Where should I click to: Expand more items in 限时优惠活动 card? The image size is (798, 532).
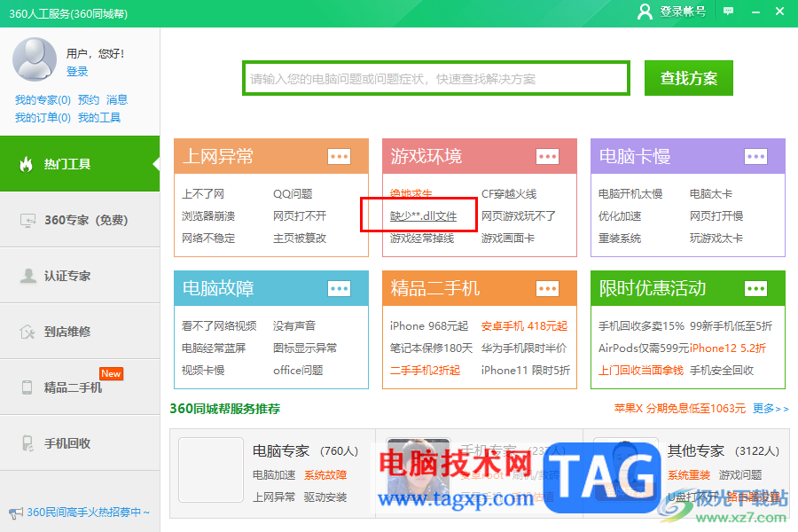pos(755,289)
